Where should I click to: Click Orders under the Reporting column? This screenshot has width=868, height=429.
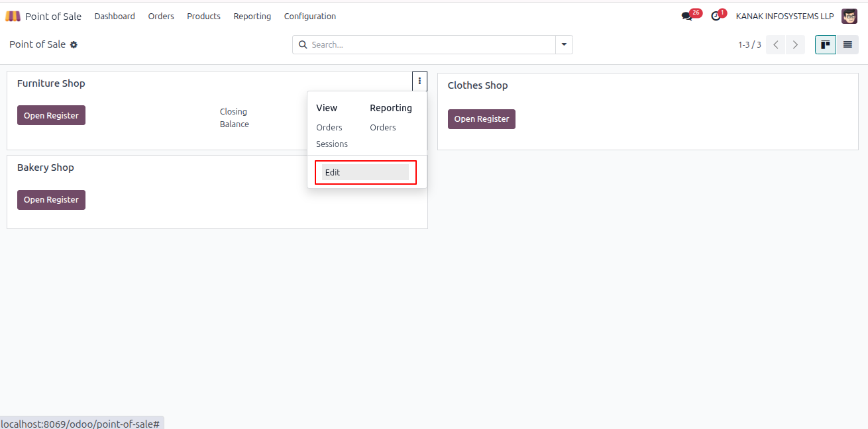click(x=383, y=127)
